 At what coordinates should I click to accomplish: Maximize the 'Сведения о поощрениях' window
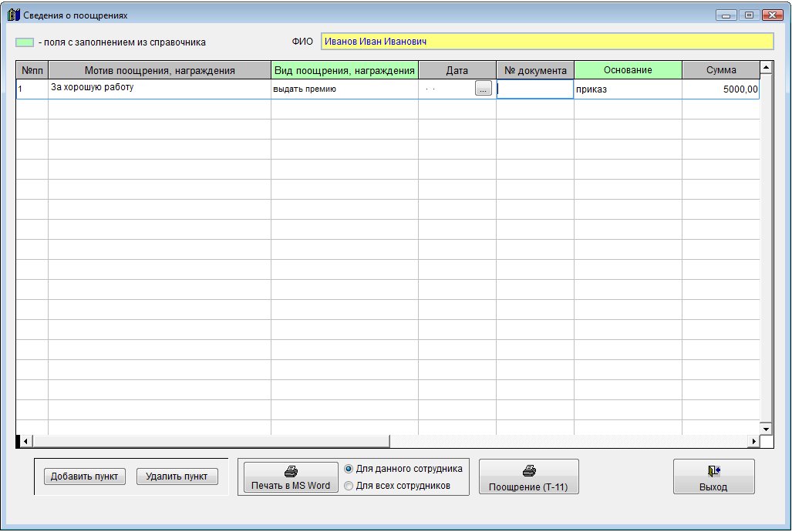tap(749, 15)
